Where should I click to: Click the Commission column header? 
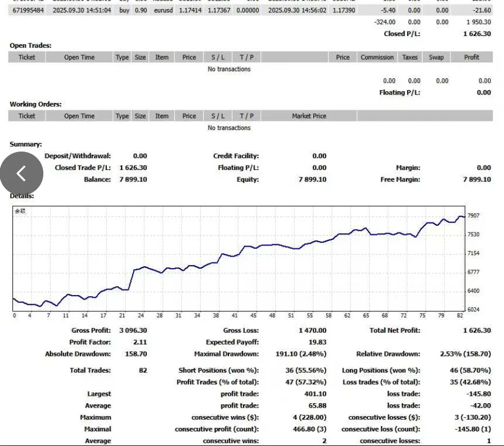tap(377, 57)
